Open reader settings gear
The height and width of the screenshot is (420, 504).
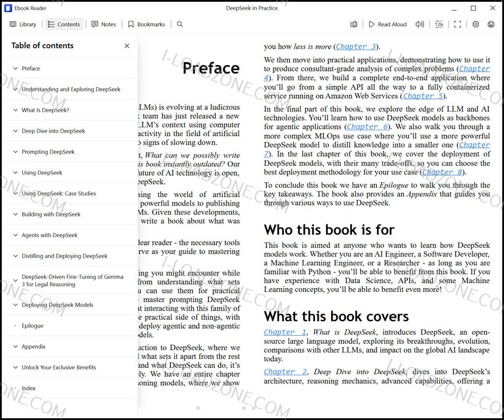pos(475,24)
